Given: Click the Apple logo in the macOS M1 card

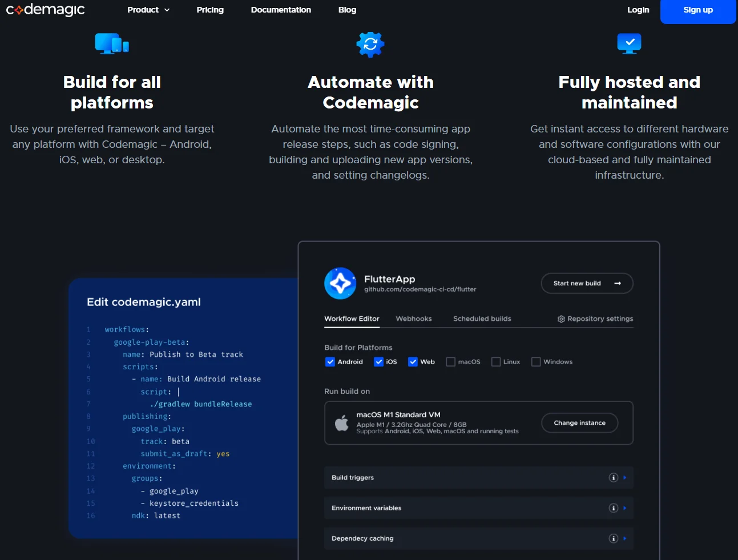Looking at the screenshot, I should pos(342,423).
